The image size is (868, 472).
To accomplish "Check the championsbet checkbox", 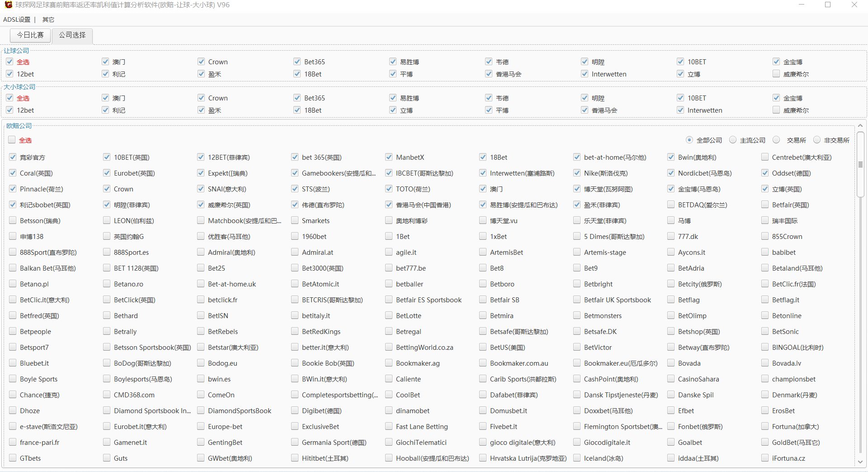I will (x=765, y=379).
